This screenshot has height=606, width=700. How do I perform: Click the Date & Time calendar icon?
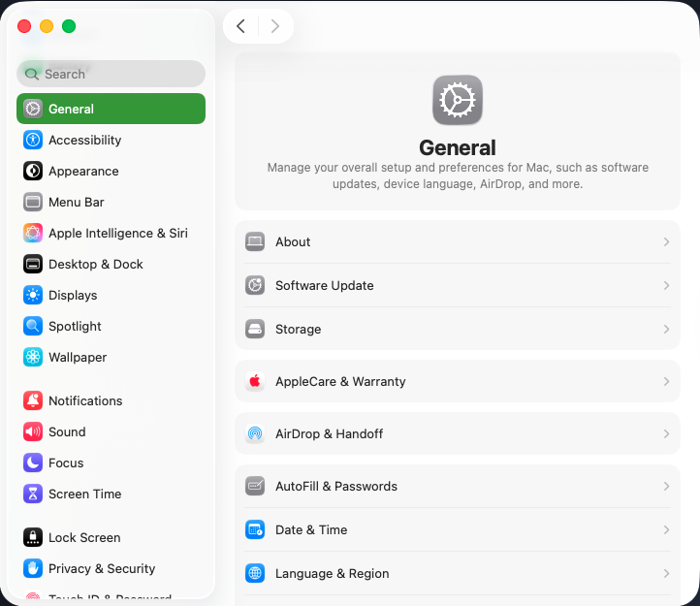point(255,529)
